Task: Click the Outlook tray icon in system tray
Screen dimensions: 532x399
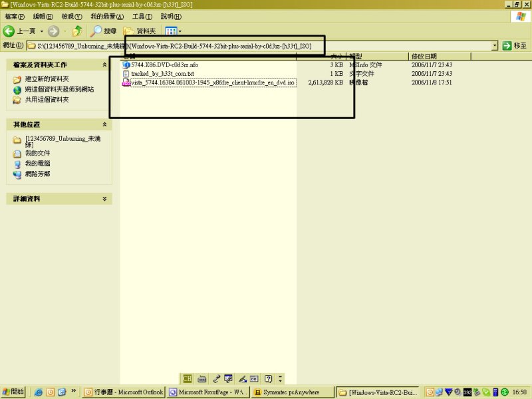Action: (x=430, y=392)
